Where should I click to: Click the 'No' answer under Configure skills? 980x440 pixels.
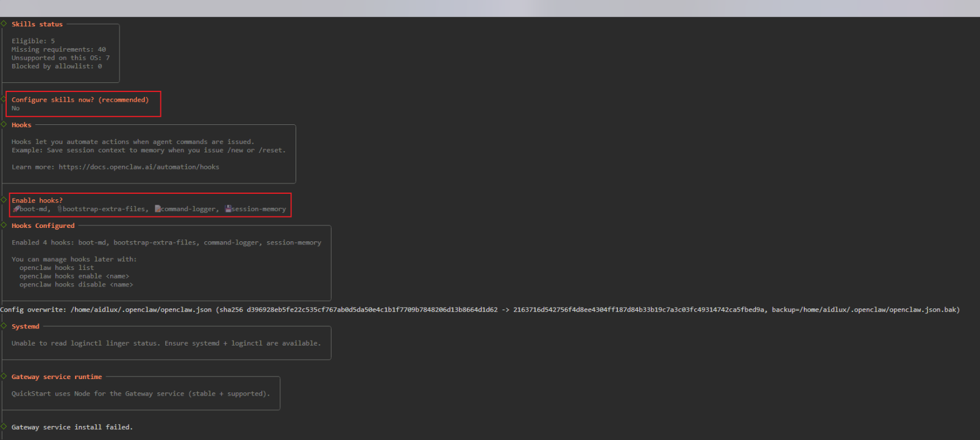(x=15, y=108)
